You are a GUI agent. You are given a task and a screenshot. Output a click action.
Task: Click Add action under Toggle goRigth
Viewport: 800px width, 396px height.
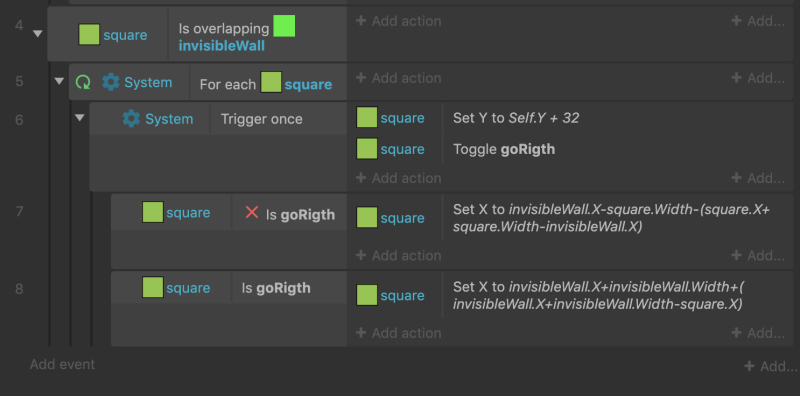pos(398,178)
